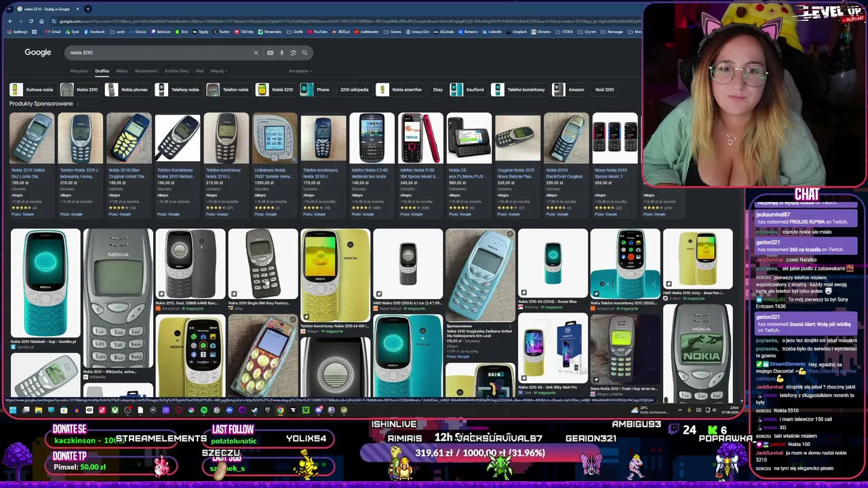
Task: Filter by the Nokia 3310 chip
Action: pyautogui.click(x=80, y=89)
